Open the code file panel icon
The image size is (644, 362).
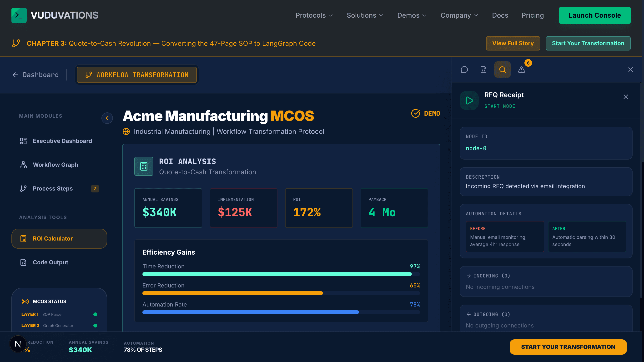tap(483, 70)
